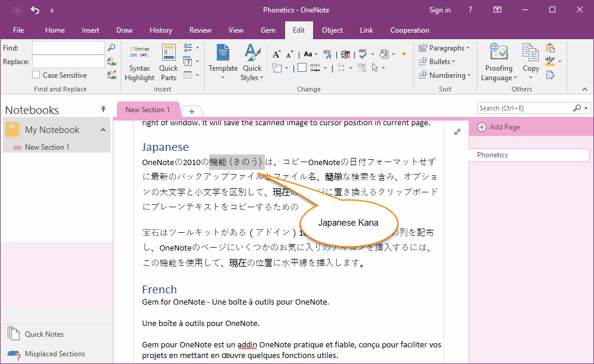The image size is (594, 364).
Task: Click the ABC spell check icon
Action: pos(363,54)
